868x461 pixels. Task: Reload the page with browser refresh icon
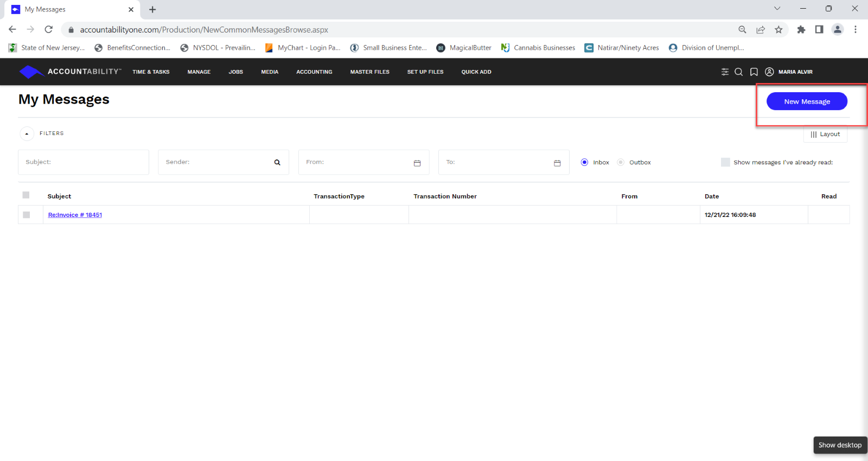click(49, 29)
